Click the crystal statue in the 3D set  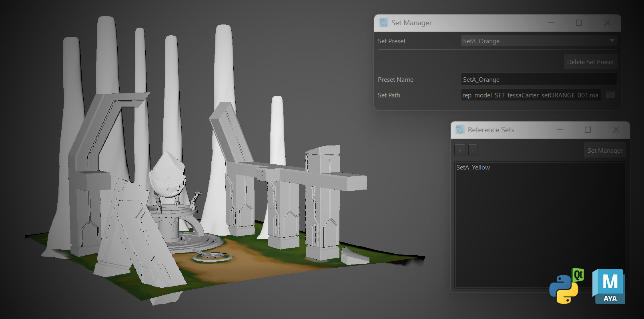point(168,176)
